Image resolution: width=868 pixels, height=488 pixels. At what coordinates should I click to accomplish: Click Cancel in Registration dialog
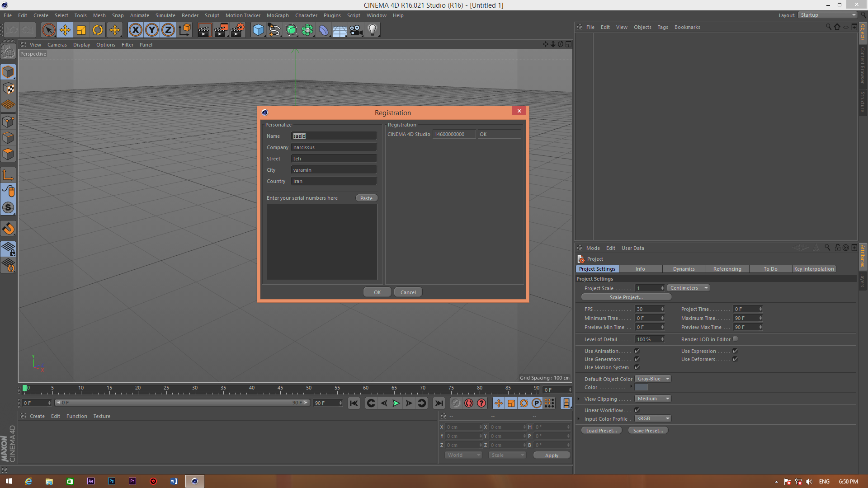tap(408, 292)
